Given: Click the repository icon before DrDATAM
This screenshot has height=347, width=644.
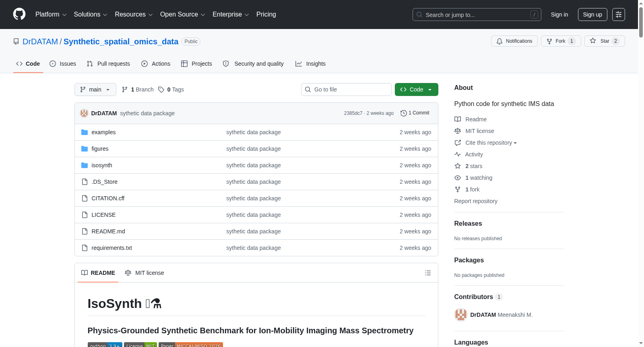Looking at the screenshot, I should coord(16,42).
